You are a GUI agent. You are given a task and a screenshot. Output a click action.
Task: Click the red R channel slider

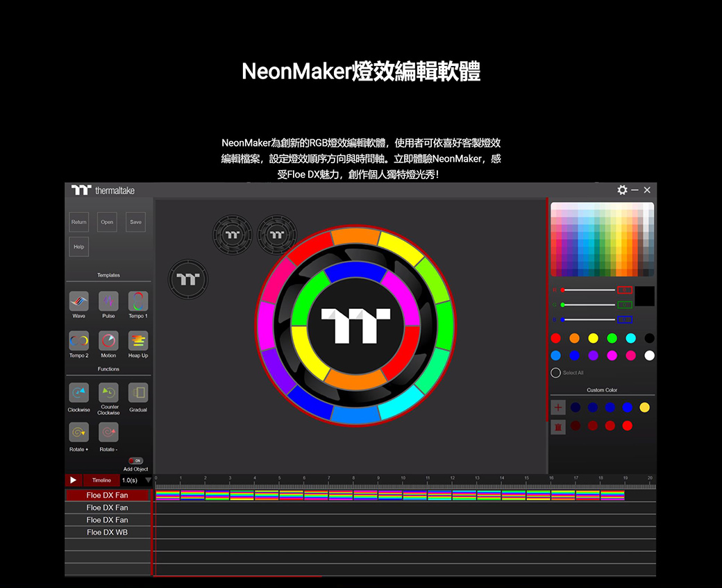coord(588,289)
